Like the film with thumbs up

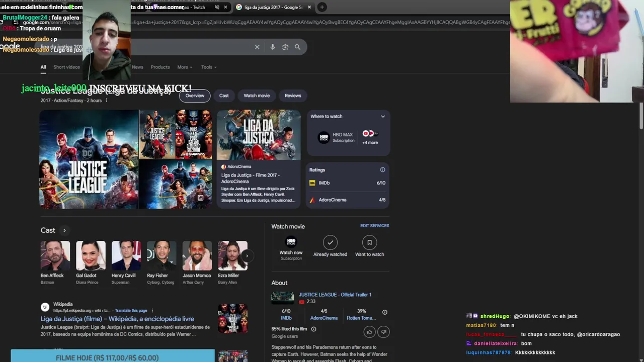point(369,331)
